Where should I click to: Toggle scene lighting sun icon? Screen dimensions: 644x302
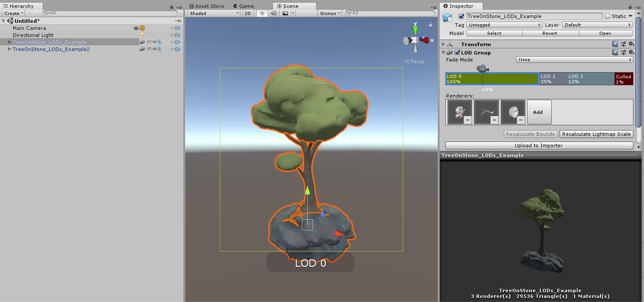pos(262,13)
